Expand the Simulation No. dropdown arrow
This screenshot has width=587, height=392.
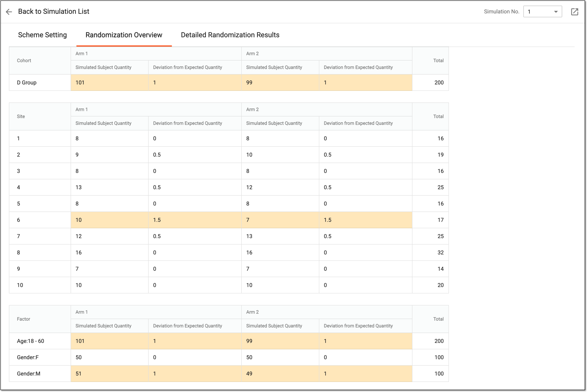(556, 12)
